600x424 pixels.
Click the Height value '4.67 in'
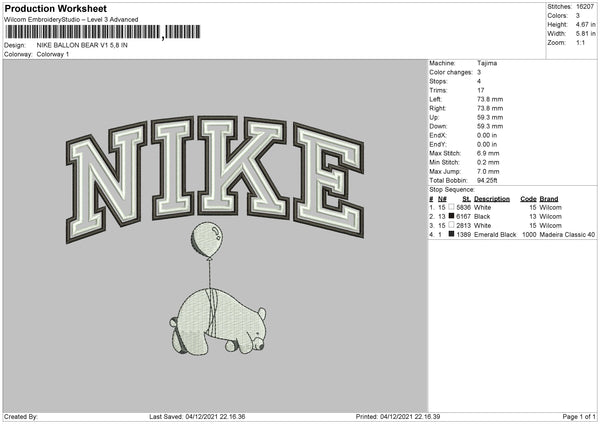click(585, 24)
